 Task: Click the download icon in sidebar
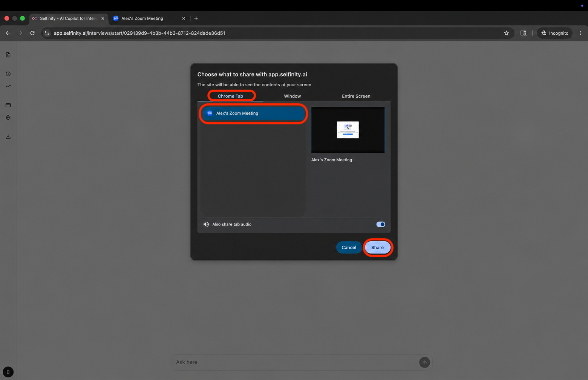8,136
